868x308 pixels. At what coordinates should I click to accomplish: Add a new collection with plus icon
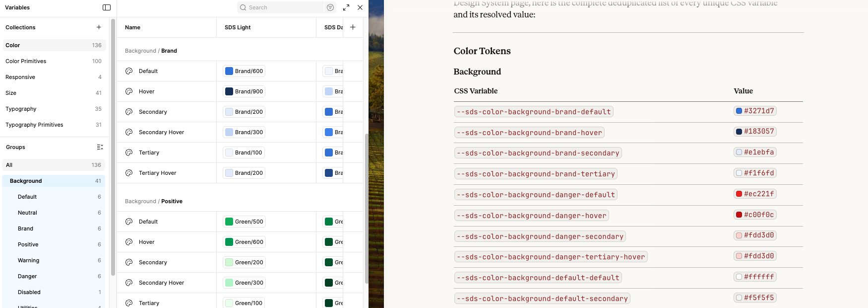(99, 27)
